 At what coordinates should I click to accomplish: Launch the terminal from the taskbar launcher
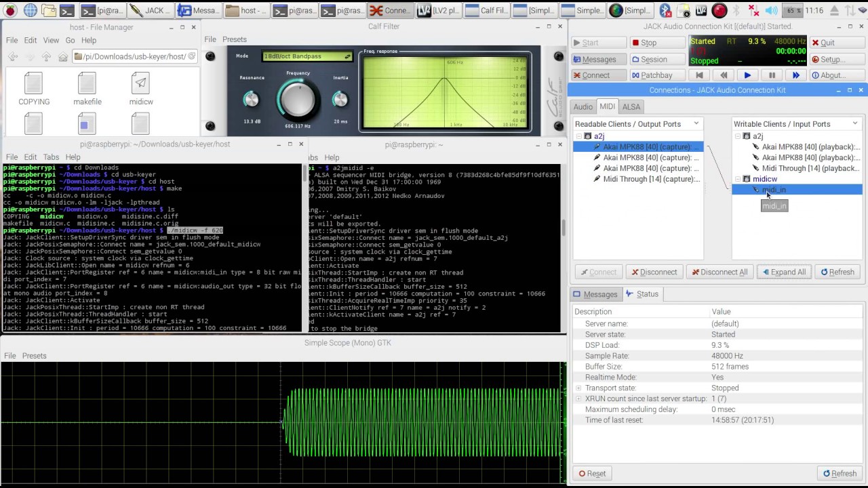pos(67,10)
